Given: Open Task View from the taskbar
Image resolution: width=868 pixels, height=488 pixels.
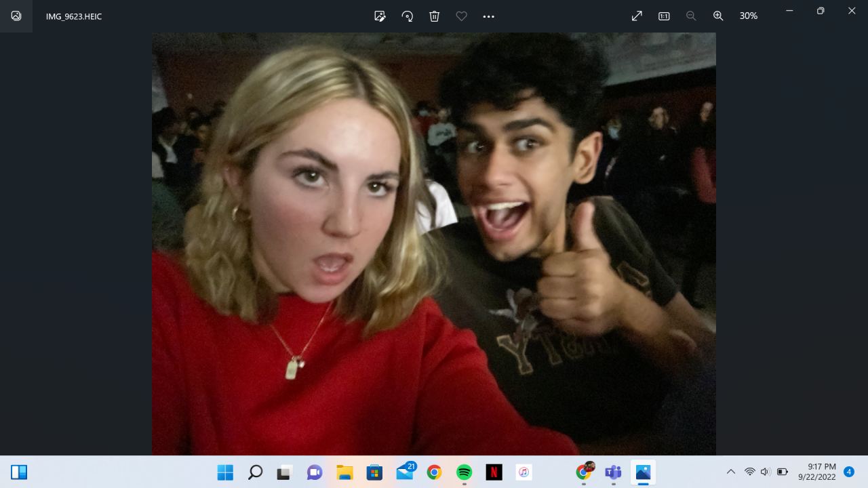Looking at the screenshot, I should 285,472.
